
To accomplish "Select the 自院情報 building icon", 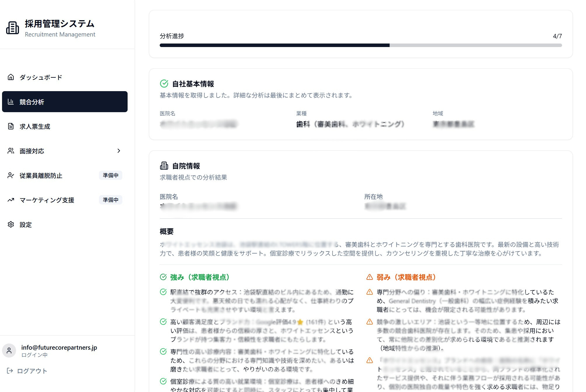I will click(164, 166).
